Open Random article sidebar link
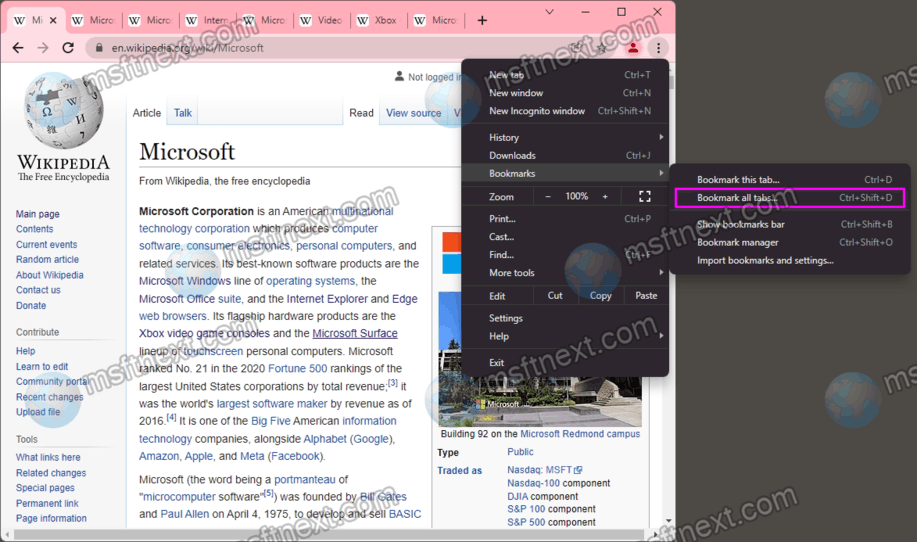 (x=47, y=260)
